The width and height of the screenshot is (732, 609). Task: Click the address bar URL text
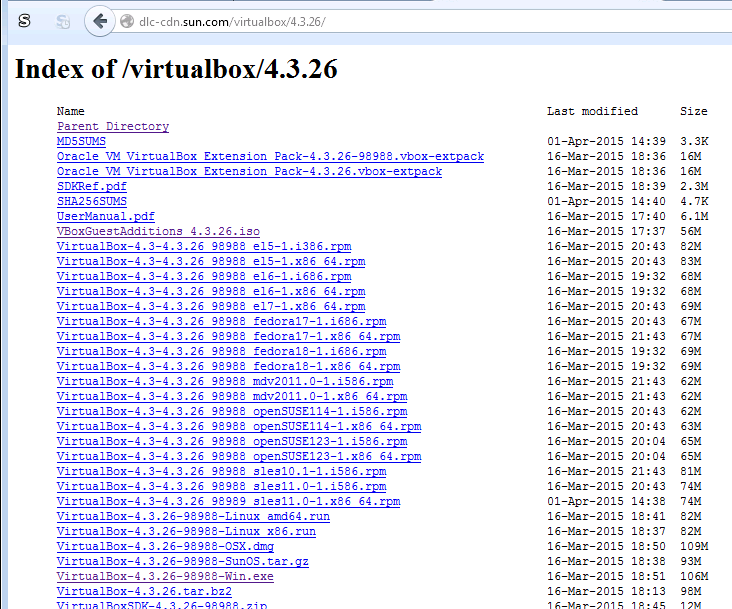[x=232, y=22]
